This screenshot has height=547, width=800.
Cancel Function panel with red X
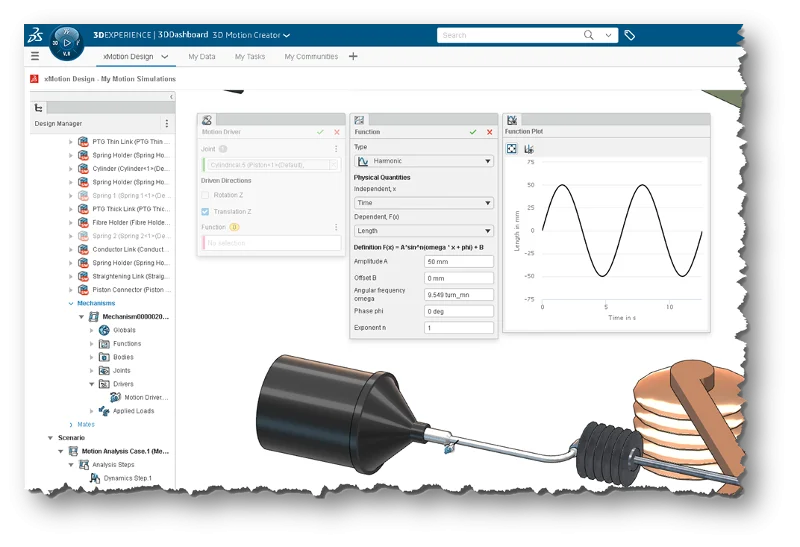pos(490,132)
